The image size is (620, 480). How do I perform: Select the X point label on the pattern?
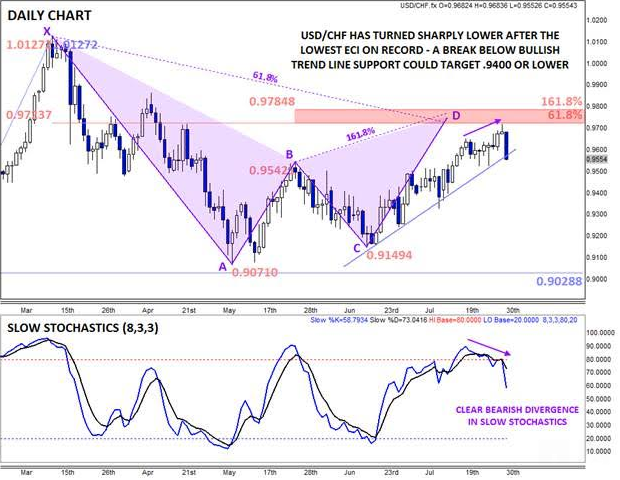[x=47, y=31]
